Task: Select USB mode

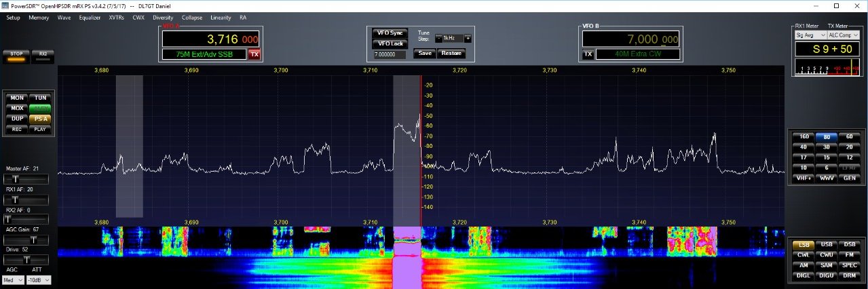Action: click(x=827, y=244)
